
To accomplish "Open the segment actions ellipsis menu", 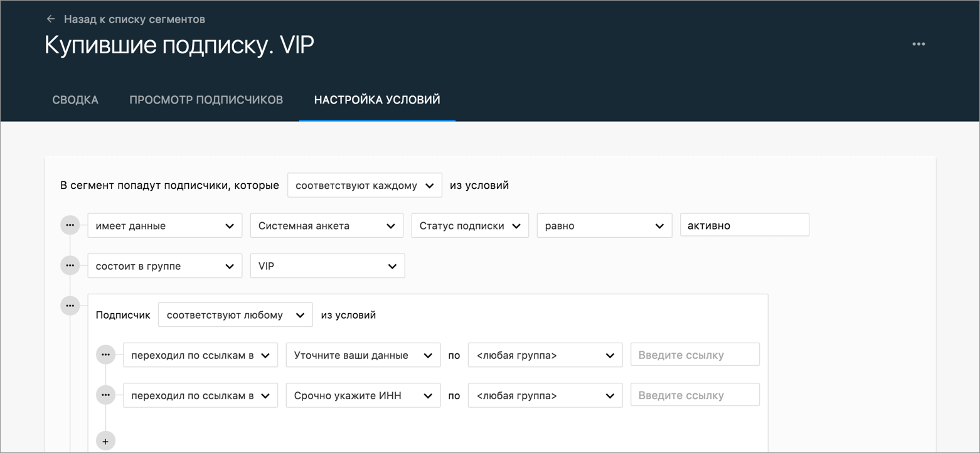I will tap(919, 43).
